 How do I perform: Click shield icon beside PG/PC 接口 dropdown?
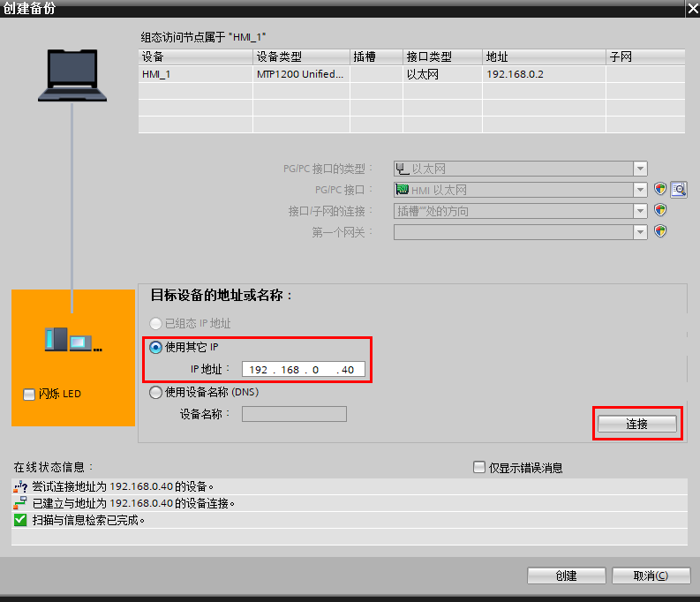(660, 189)
